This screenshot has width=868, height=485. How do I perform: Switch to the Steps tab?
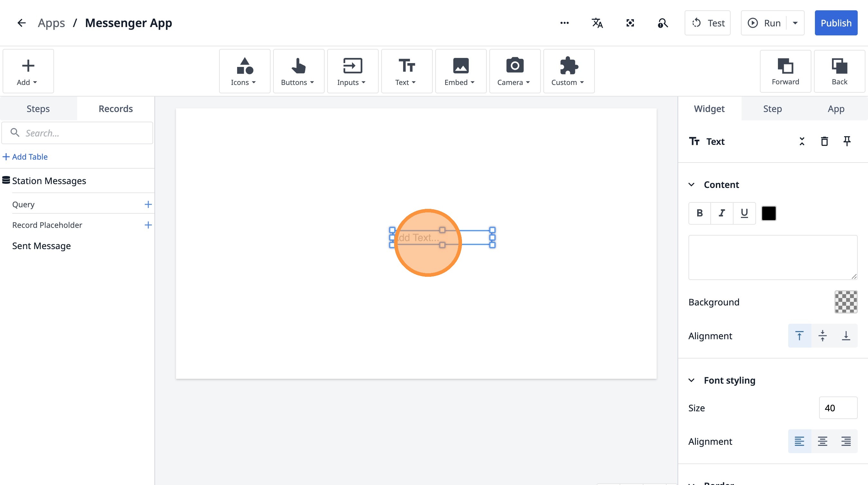pos(38,108)
